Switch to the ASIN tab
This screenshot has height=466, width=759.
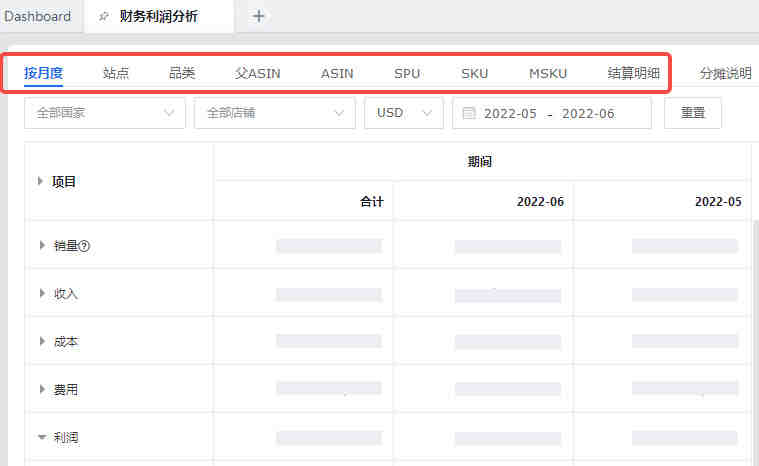[337, 74]
